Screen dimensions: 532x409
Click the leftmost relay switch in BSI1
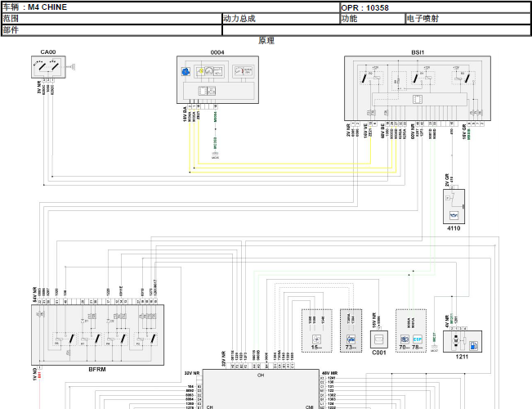tap(364, 79)
